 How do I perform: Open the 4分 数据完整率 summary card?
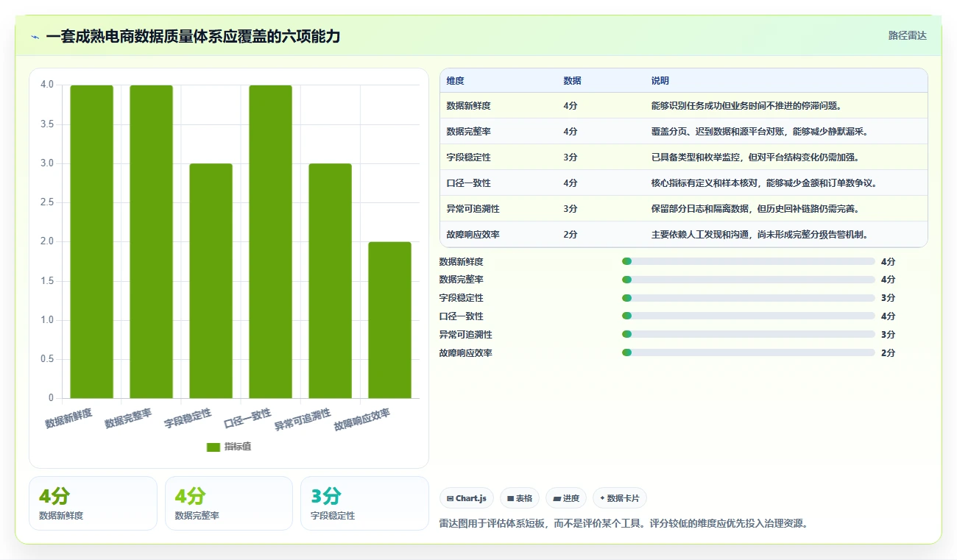tap(229, 503)
